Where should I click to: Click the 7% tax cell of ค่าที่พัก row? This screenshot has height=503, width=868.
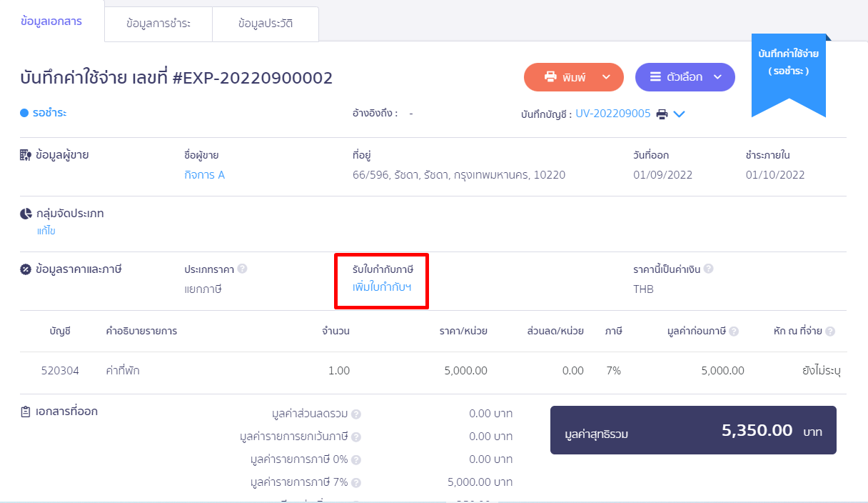[613, 370]
